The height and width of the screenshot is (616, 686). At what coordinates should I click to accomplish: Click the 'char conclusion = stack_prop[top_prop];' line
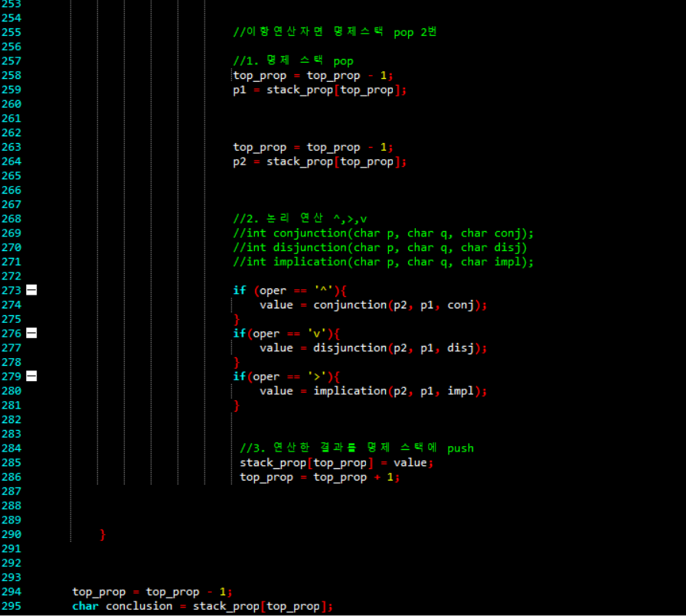tap(203, 606)
